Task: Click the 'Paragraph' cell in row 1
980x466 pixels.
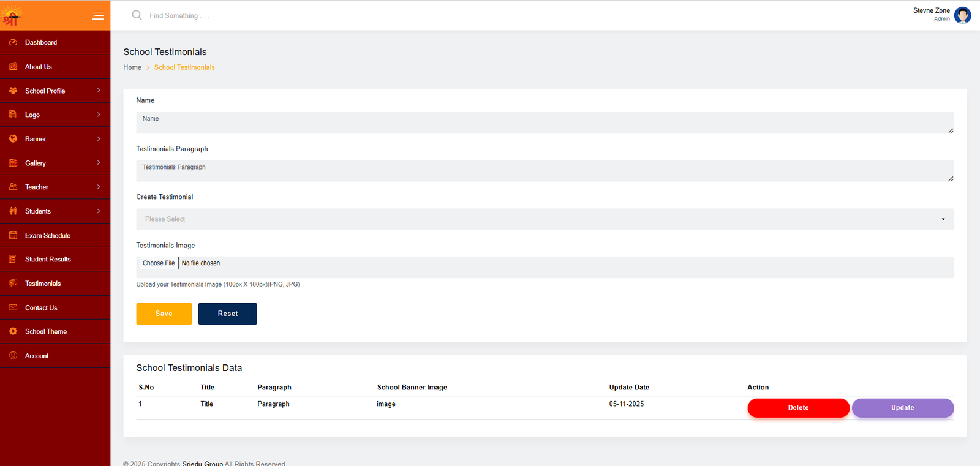Action: pos(273,404)
